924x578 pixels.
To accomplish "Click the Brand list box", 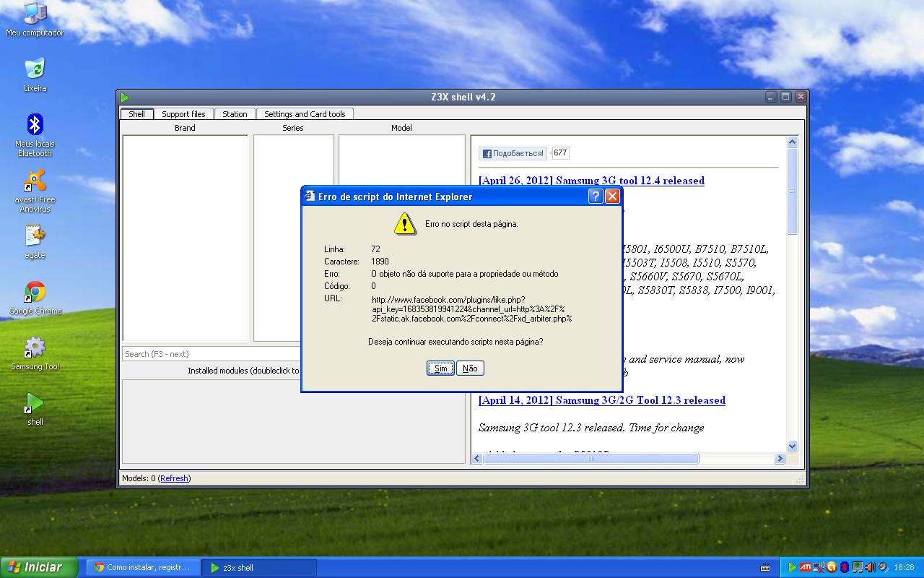I will coord(186,238).
